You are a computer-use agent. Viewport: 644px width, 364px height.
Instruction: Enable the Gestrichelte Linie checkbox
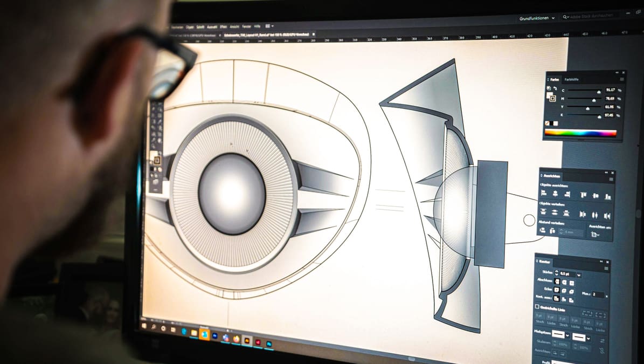pyautogui.click(x=537, y=307)
